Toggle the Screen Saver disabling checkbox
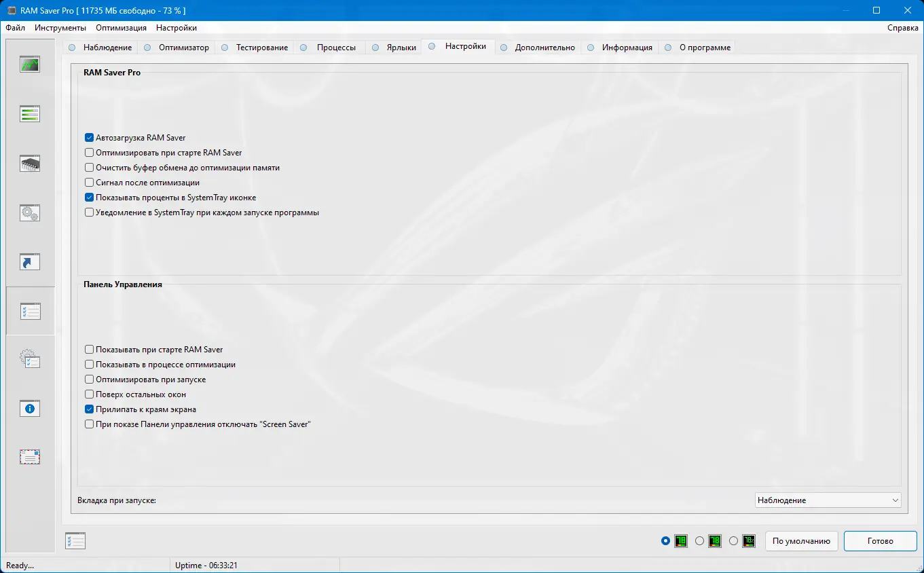 pos(89,424)
